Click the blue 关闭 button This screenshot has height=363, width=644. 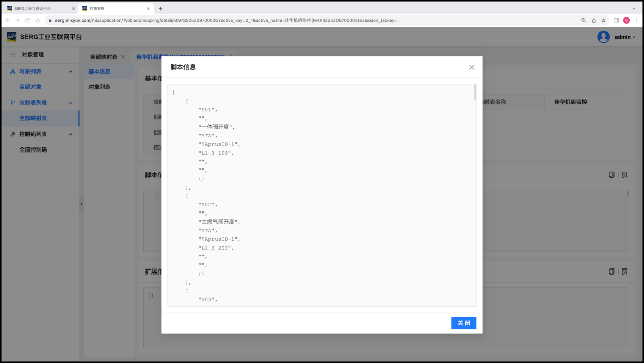coord(464,323)
